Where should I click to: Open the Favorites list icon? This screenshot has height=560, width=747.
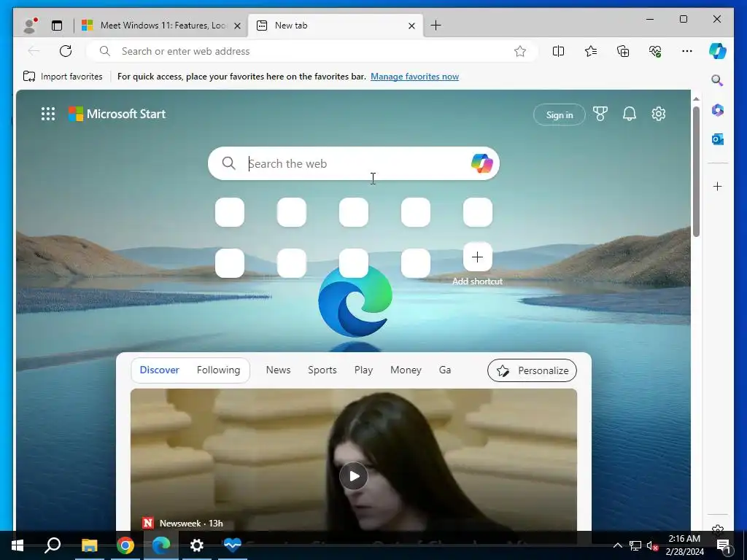591,51
